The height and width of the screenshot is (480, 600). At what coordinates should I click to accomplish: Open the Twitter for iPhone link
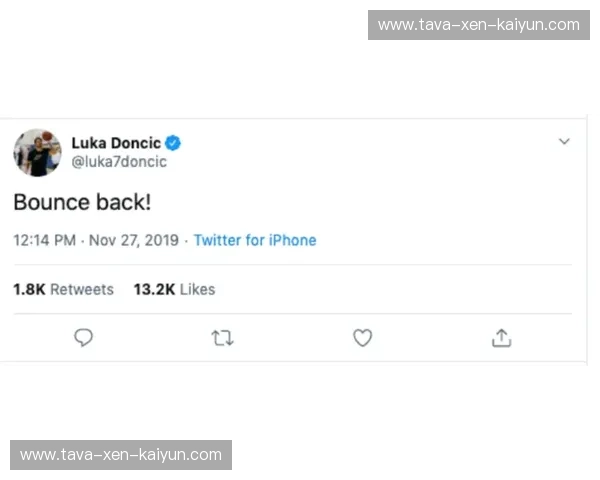(x=255, y=240)
